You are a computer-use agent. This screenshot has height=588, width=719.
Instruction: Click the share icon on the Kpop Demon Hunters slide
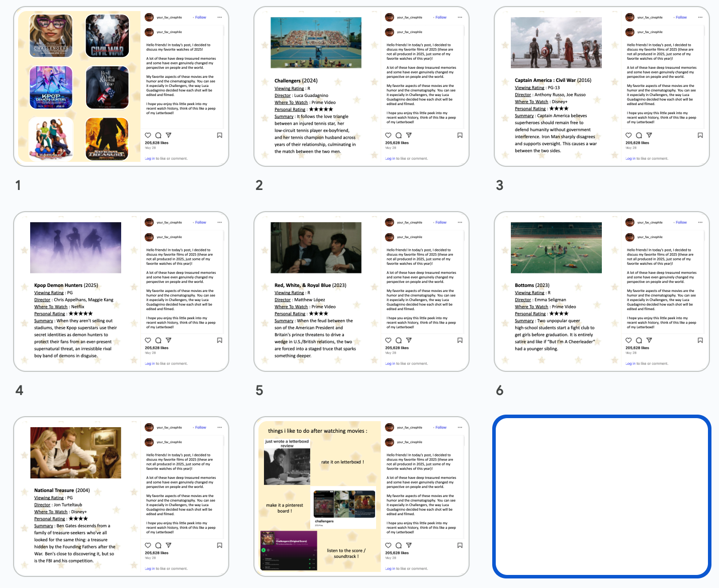pyautogui.click(x=168, y=340)
